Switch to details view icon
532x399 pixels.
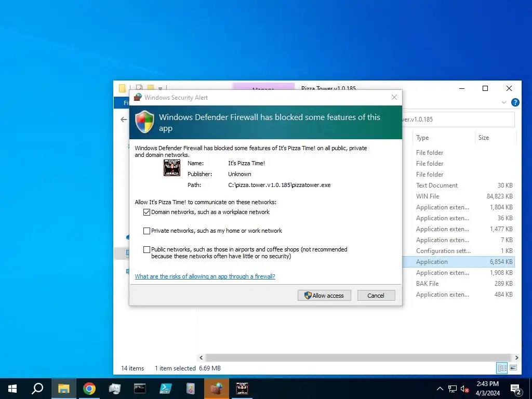502,368
